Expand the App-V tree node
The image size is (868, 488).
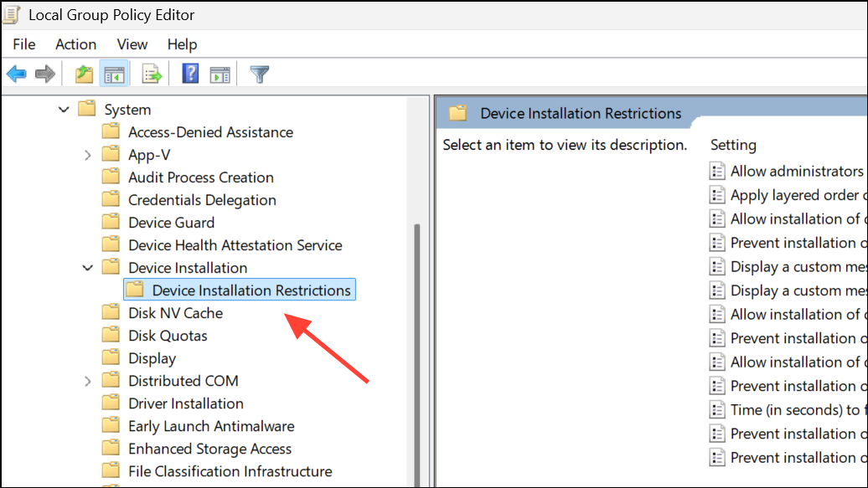point(88,154)
